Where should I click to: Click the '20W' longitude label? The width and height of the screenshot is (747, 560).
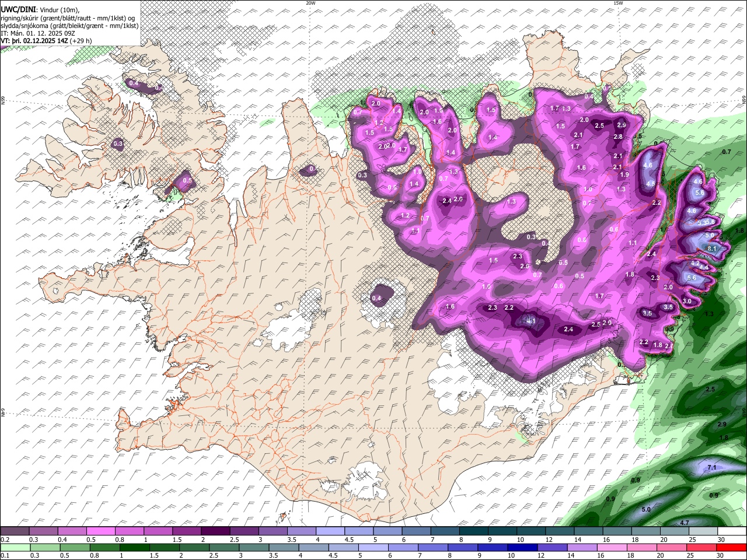310,3
